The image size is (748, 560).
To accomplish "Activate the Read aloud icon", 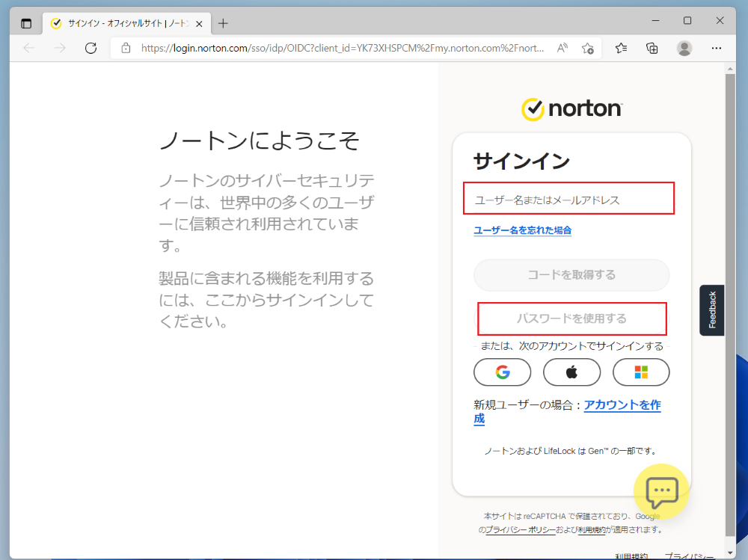I will click(562, 48).
